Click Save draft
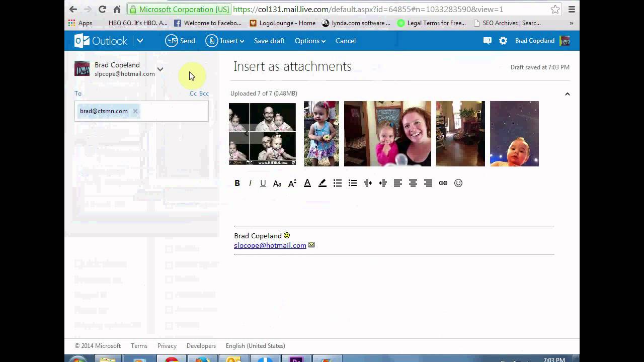Screen dimensions: 644x362 click(269, 41)
